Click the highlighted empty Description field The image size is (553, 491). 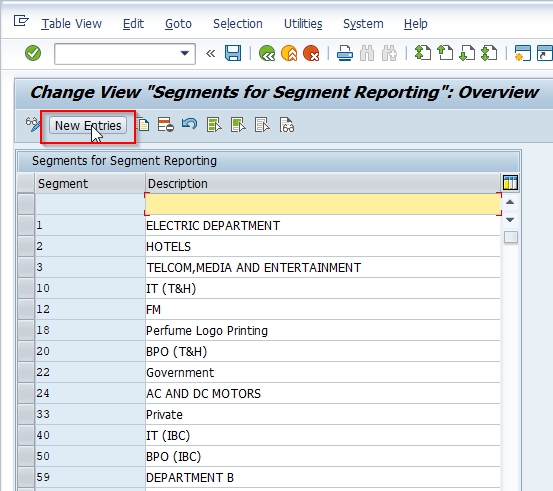(x=323, y=204)
